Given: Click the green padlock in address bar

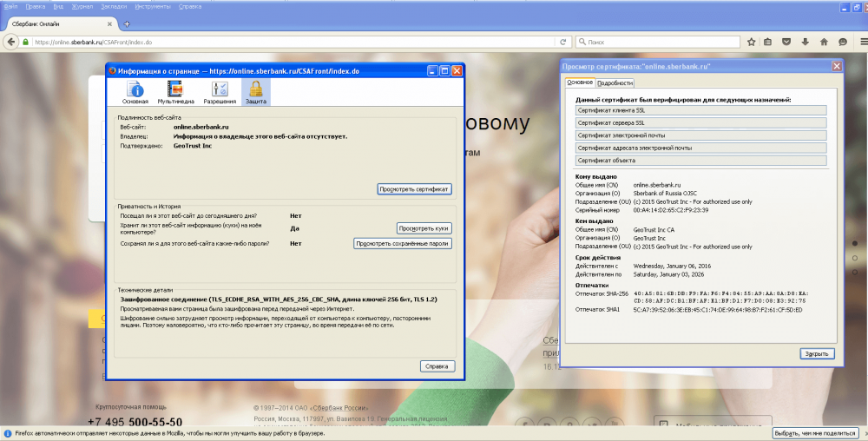Looking at the screenshot, I should tap(25, 42).
